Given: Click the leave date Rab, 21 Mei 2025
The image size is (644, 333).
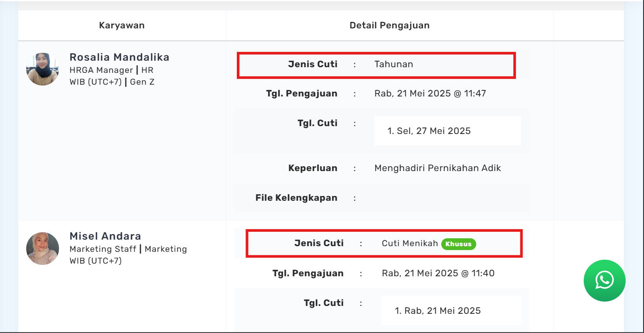Looking at the screenshot, I should [437, 311].
